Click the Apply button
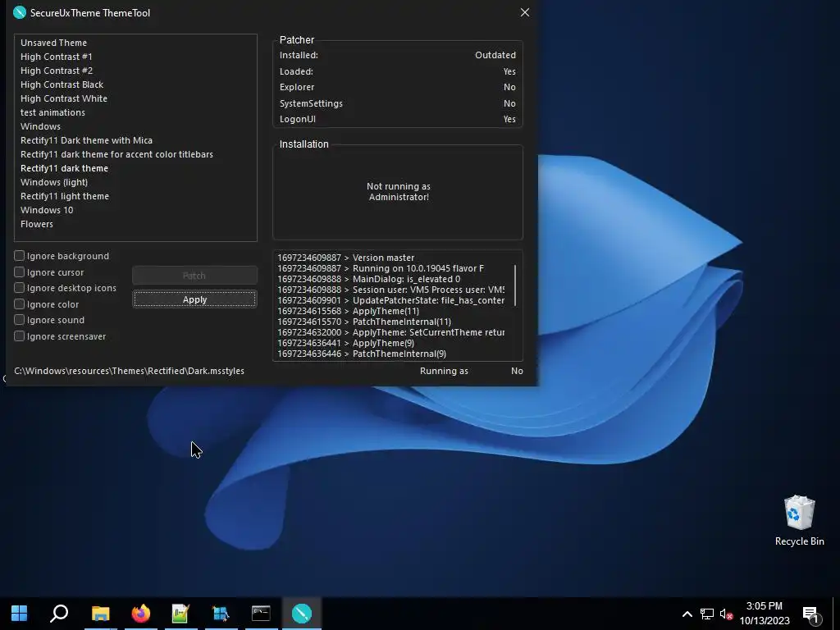The width and height of the screenshot is (840, 630). (194, 299)
